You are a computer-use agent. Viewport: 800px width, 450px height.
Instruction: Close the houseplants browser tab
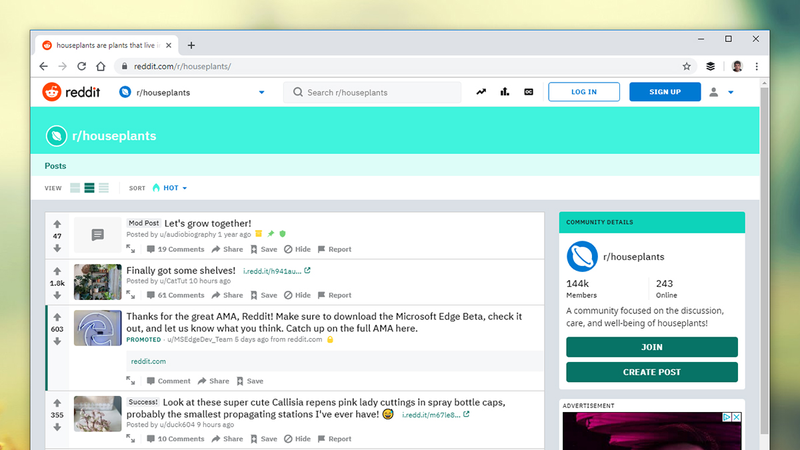tap(169, 45)
